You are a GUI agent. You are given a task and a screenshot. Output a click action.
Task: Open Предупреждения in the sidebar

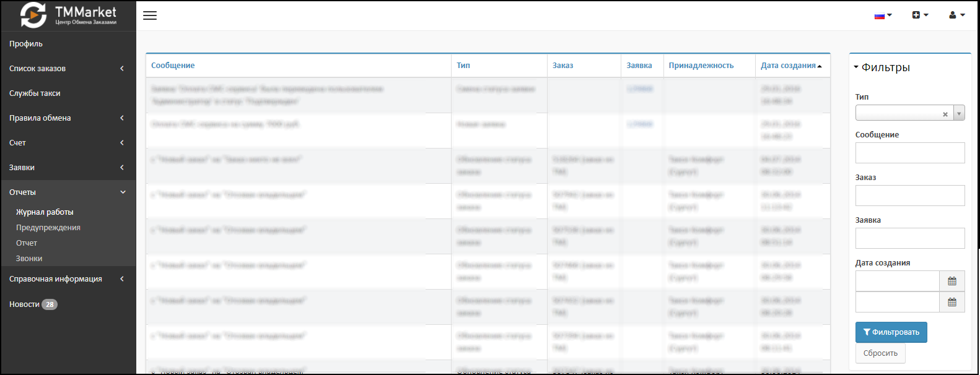(x=48, y=228)
